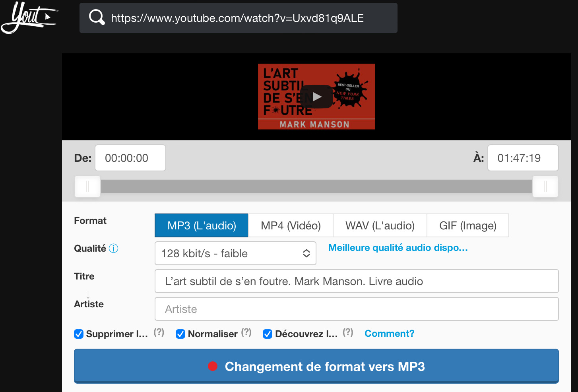This screenshot has height=392, width=578.
Task: Open help for Normaliser option
Action: (x=246, y=332)
